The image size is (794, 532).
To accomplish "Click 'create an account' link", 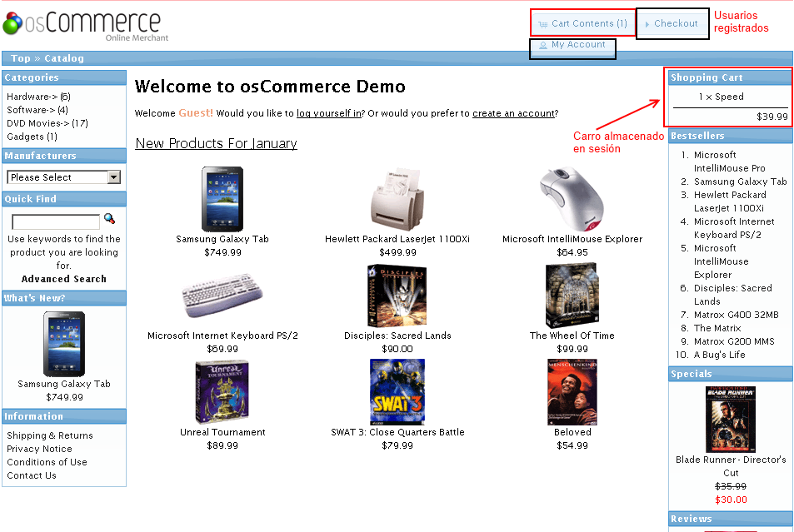I will (x=513, y=113).
